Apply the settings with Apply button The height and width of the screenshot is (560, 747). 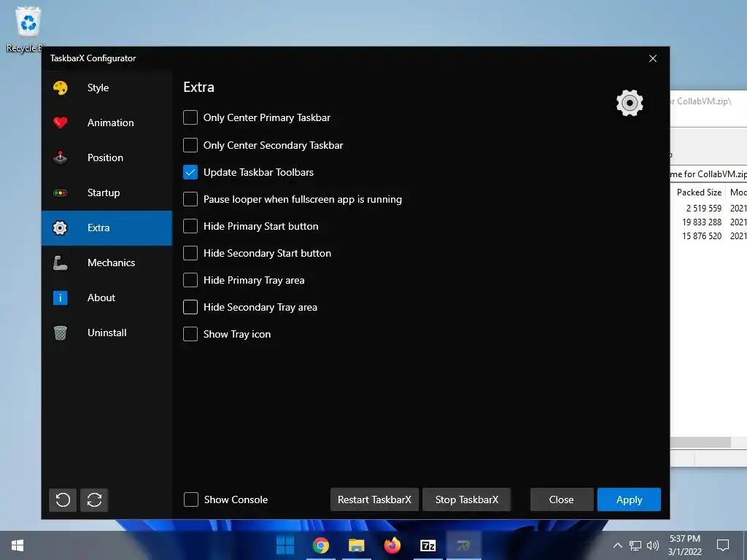(629, 499)
